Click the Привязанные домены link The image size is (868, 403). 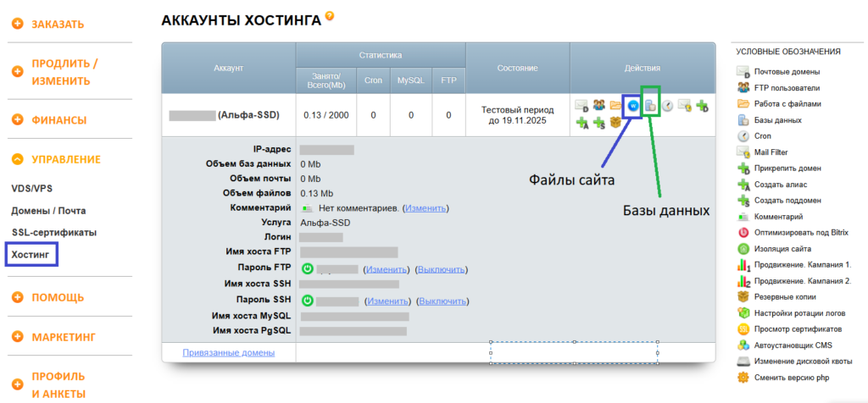[228, 352]
